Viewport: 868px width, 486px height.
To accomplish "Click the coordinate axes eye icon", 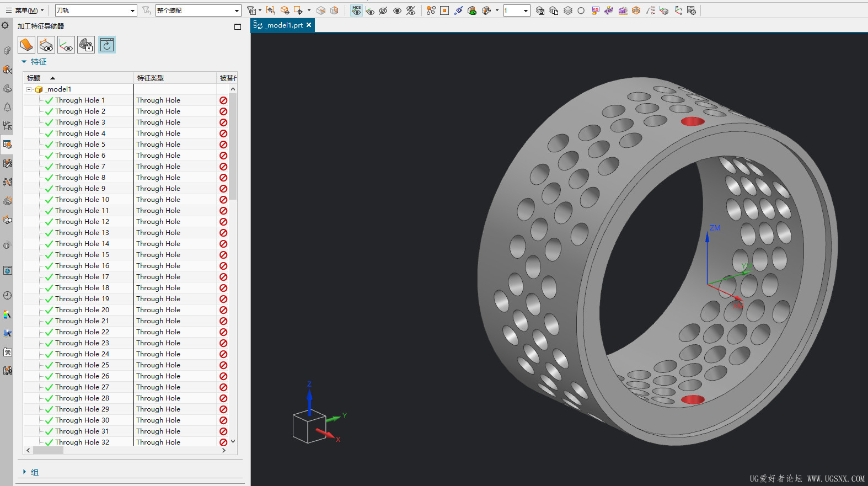I will click(66, 45).
